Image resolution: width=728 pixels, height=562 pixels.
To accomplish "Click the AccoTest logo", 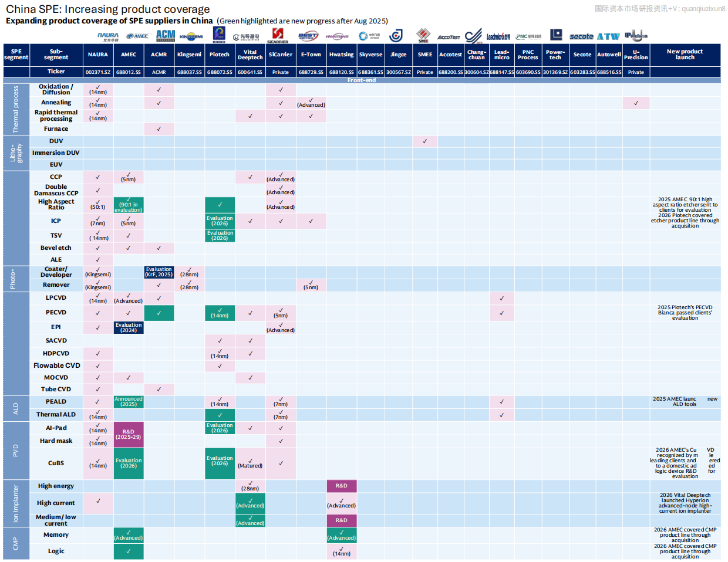I will click(x=449, y=37).
